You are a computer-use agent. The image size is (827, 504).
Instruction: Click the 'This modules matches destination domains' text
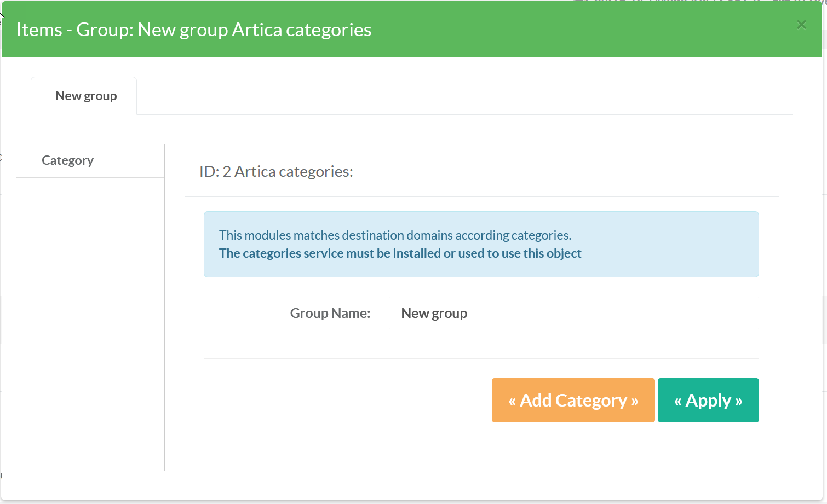395,235
